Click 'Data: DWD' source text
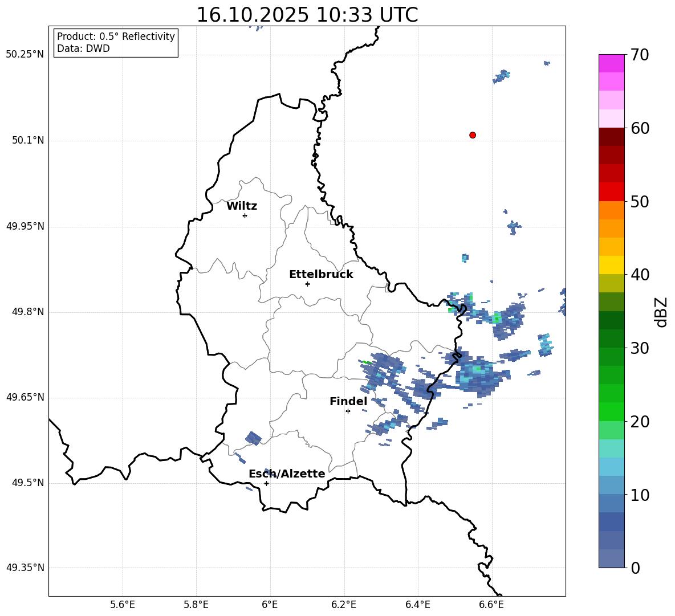Image resolution: width=675 pixels, height=616 pixels. [x=83, y=48]
